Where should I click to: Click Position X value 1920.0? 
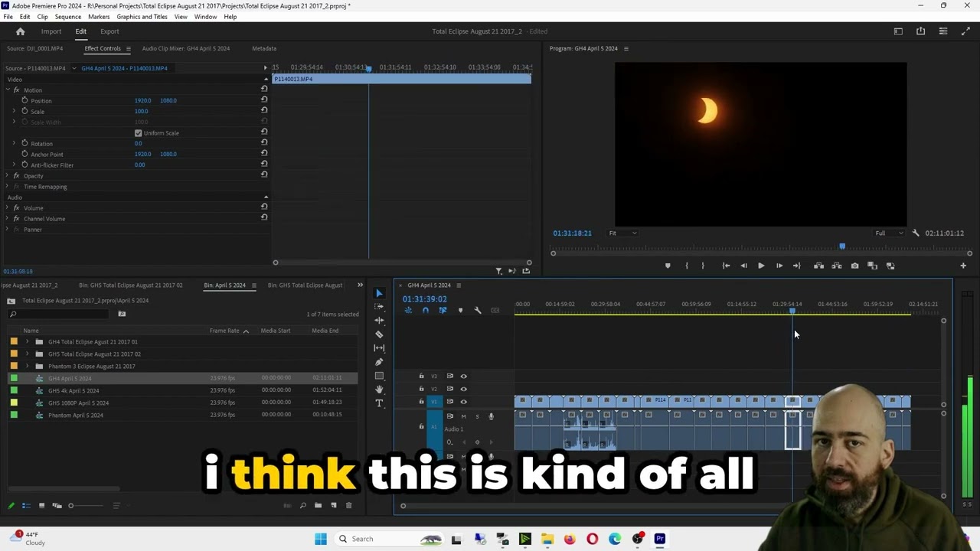tap(142, 100)
